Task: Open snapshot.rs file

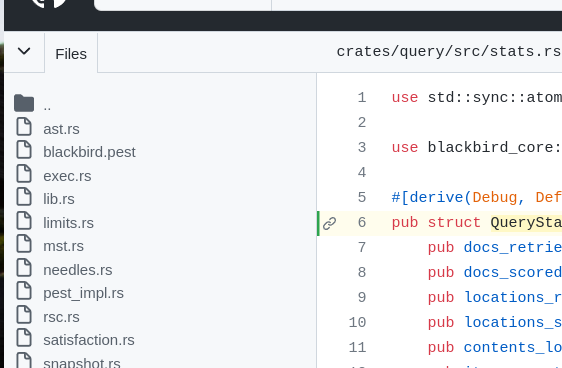Action: [x=82, y=362]
